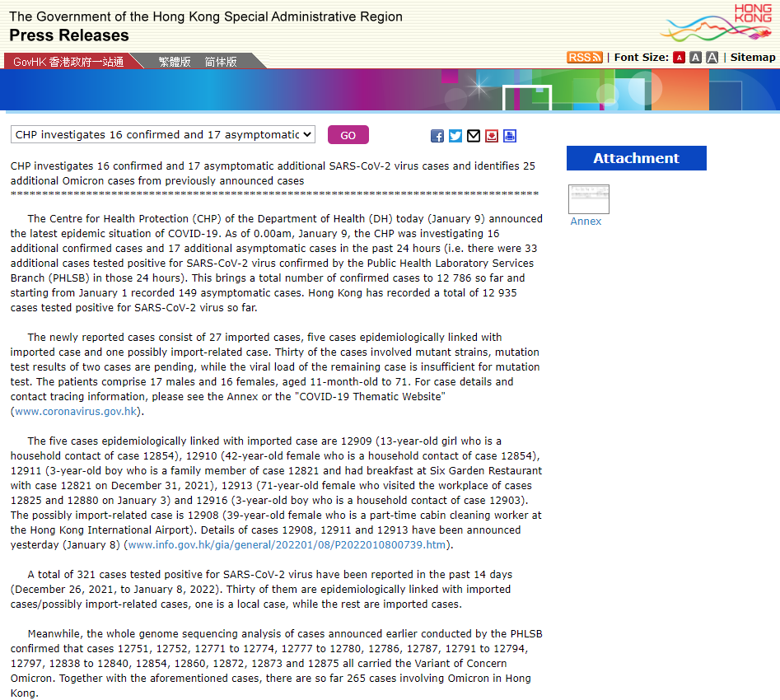
Task: Set smallest font size (red A)
Action: pyautogui.click(x=679, y=58)
